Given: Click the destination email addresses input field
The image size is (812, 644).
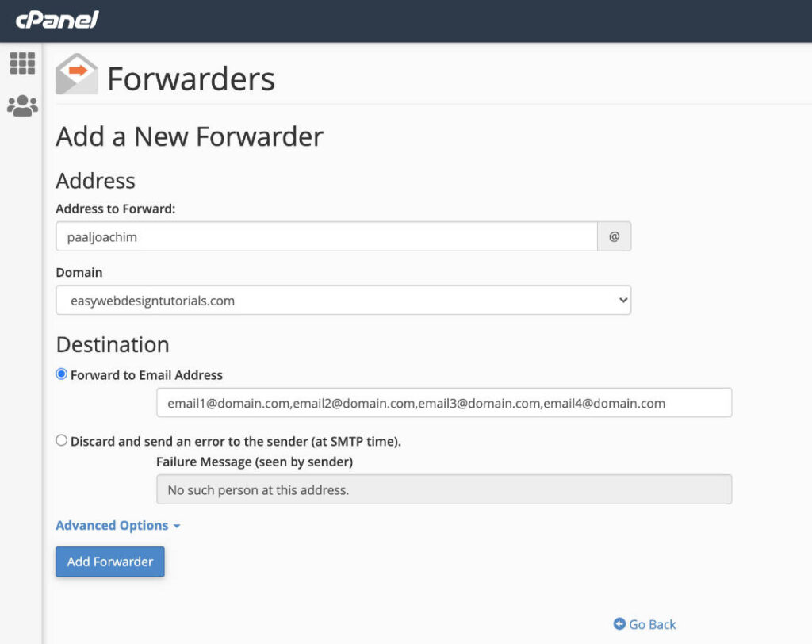Looking at the screenshot, I should pos(444,402).
